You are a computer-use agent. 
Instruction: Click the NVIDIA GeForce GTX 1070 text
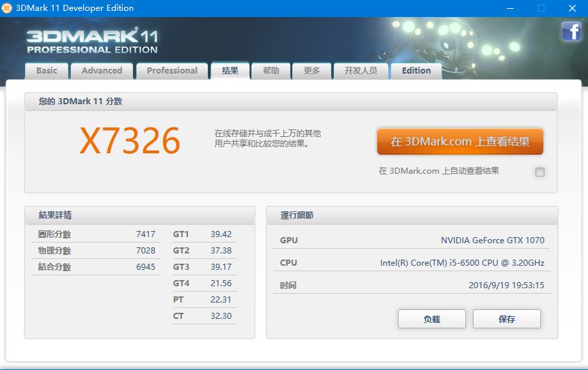[493, 241]
